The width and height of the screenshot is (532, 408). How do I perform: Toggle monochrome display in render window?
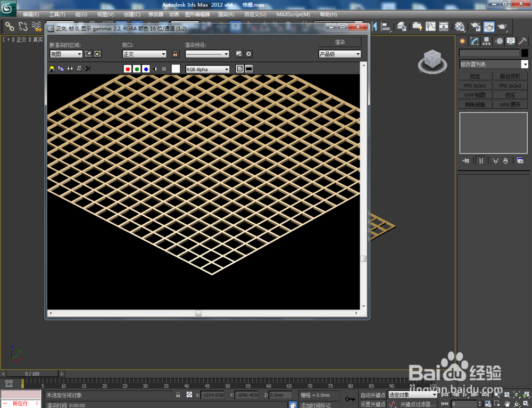coord(164,69)
